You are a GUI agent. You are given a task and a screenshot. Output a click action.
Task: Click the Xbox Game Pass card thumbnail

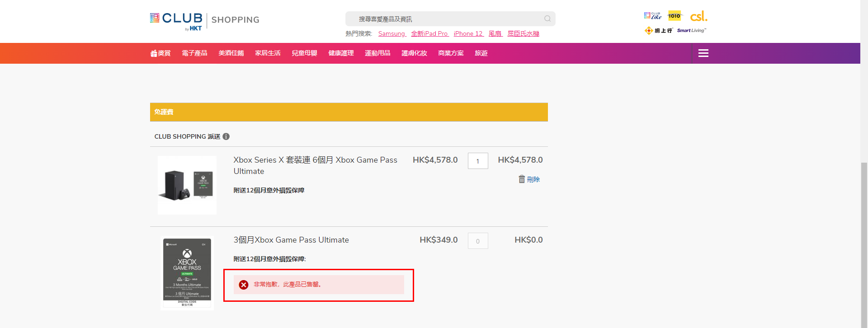point(187,273)
